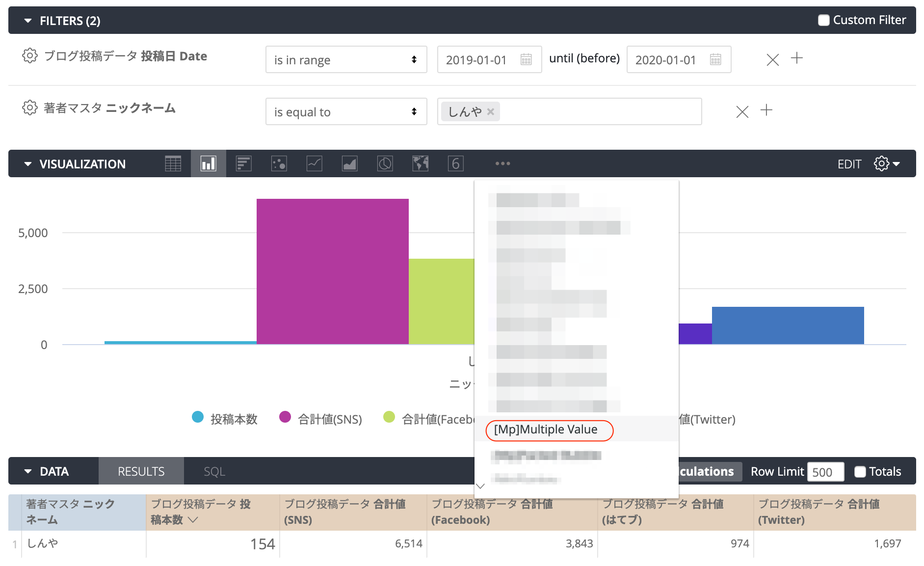Screen dimensions: 924x566
Task: Click the EDIT button in the visualization bar
Action: pyautogui.click(x=849, y=163)
